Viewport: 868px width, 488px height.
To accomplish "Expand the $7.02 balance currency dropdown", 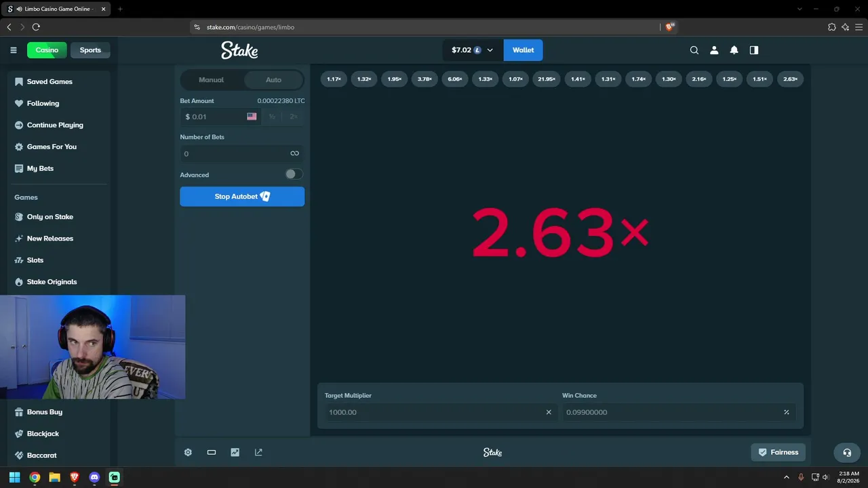I will coord(473,50).
